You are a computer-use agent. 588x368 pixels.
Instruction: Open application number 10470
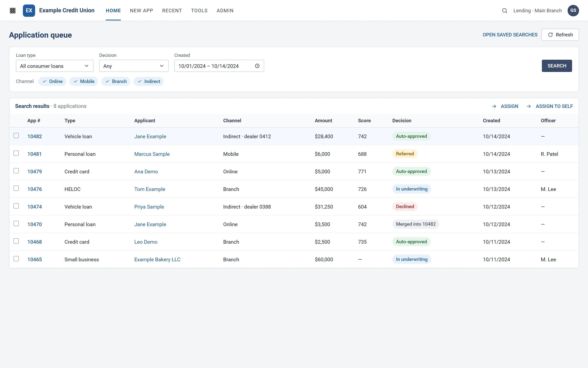[x=35, y=224]
